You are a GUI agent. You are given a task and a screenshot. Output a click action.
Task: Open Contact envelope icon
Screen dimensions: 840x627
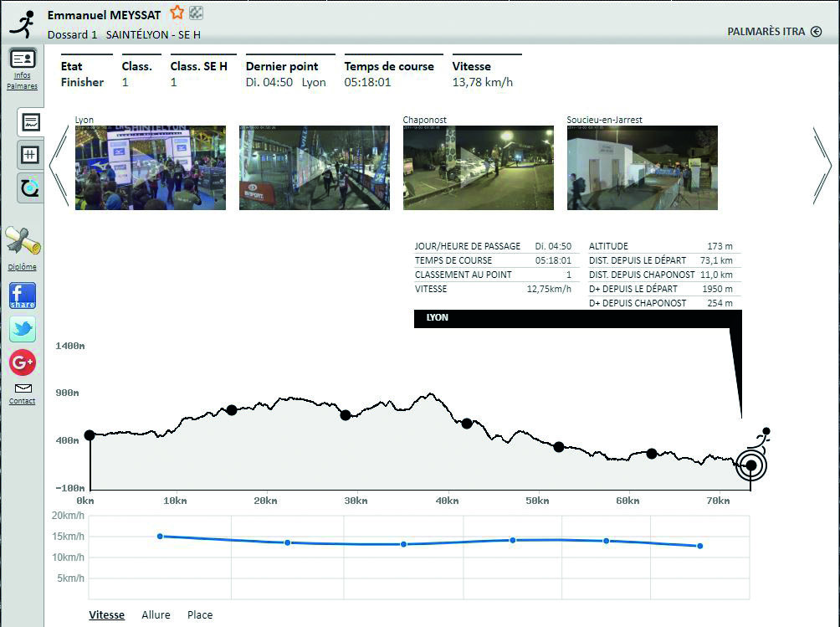(23, 388)
